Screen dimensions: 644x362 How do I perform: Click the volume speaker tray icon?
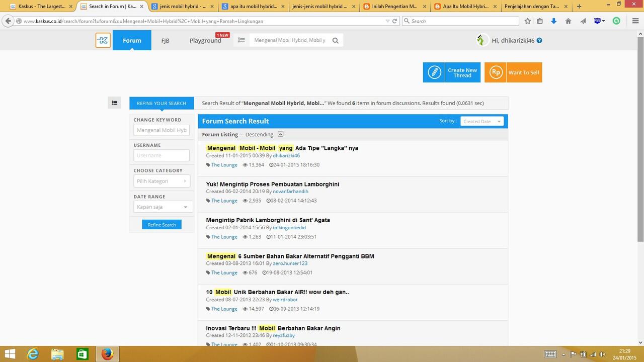point(602,354)
